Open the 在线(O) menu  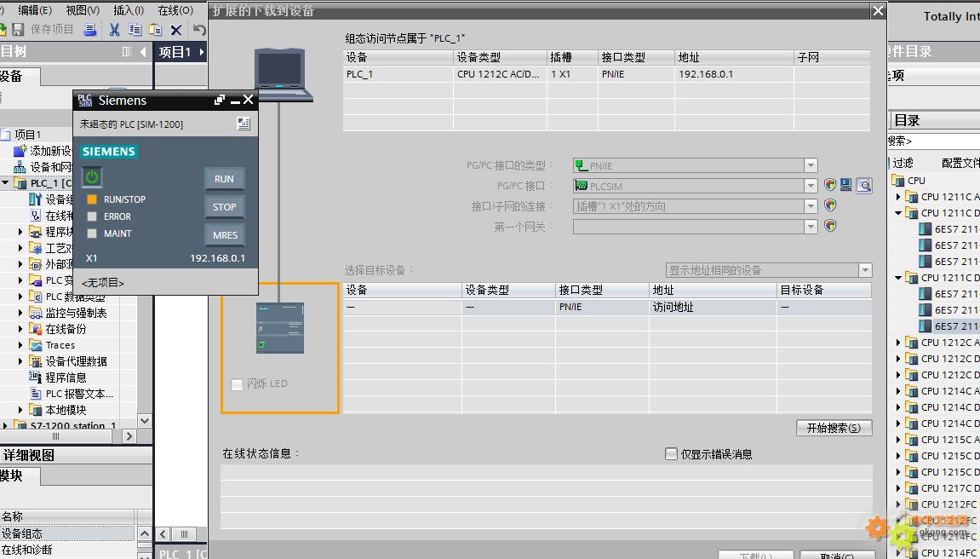175,10
